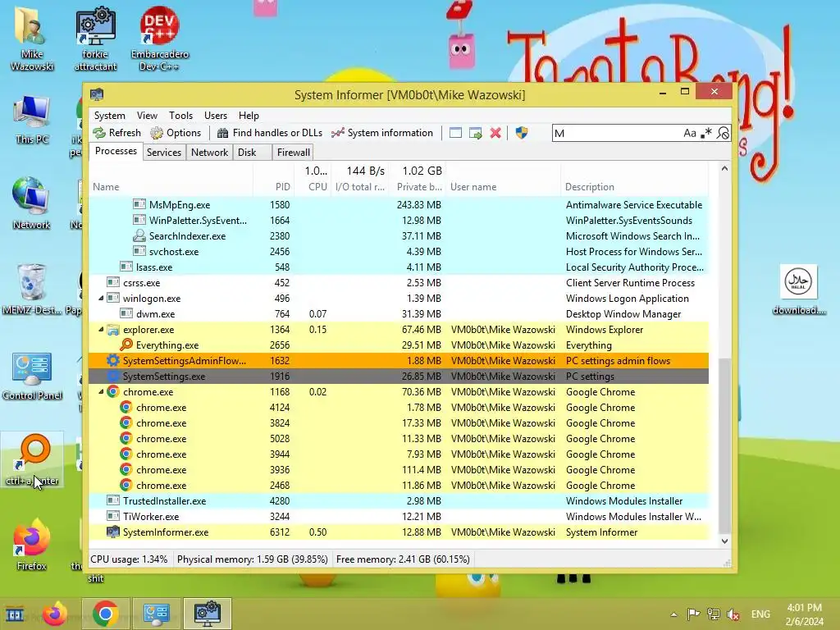Click the scrollbar down arrow
Screen dimensions: 840x630
click(x=724, y=541)
